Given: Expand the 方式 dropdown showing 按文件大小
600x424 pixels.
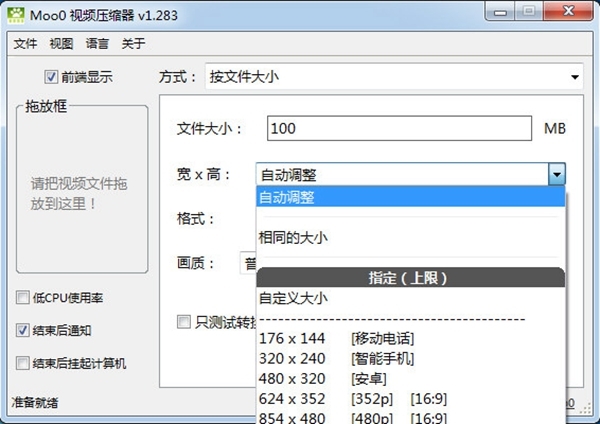Looking at the screenshot, I should click(394, 76).
